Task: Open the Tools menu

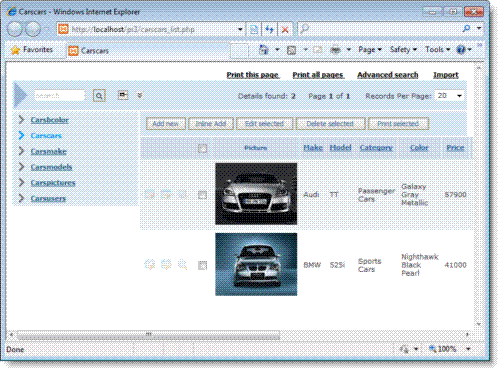Action: tap(438, 50)
